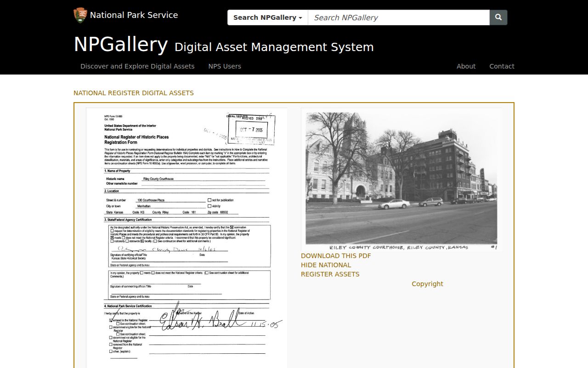
Task: Open the Search NPGallery dropdown
Action: point(267,17)
